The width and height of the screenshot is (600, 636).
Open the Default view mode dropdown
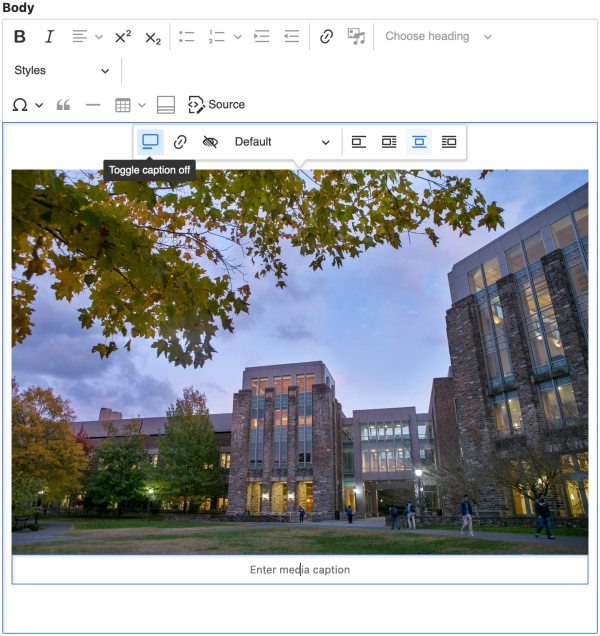pos(282,142)
